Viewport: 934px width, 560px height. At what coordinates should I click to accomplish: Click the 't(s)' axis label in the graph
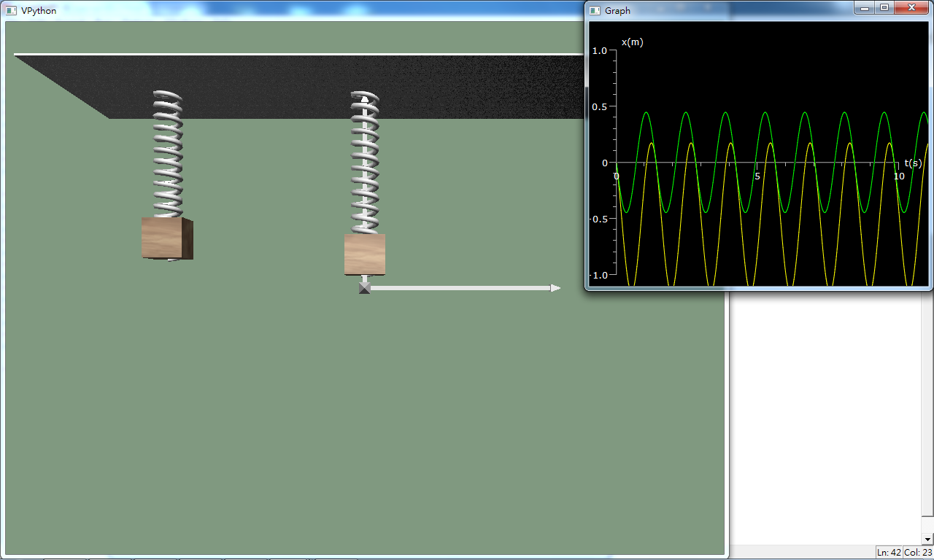coord(913,163)
